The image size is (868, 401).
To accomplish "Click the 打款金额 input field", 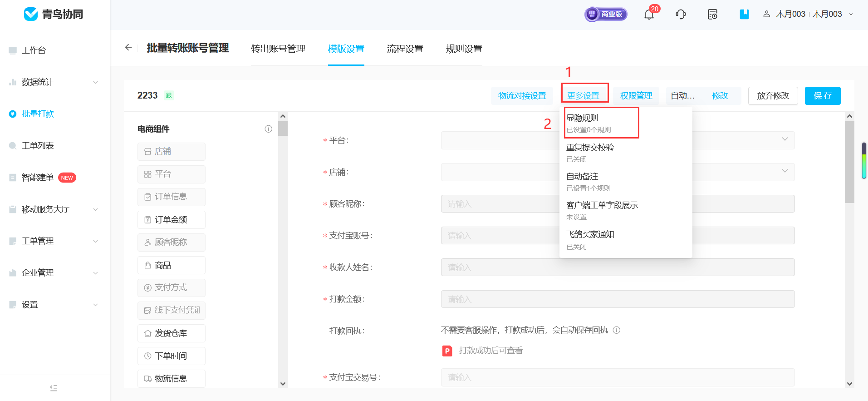I will (618, 299).
